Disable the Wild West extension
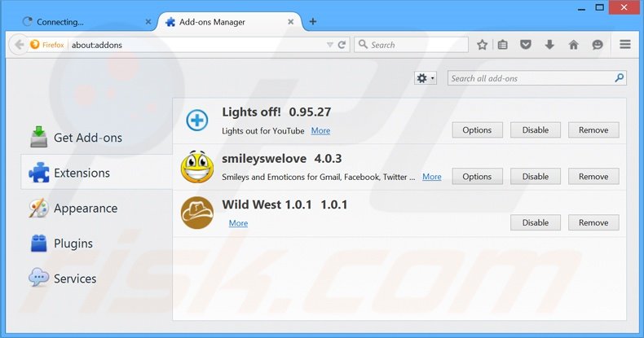The width and height of the screenshot is (644, 338). pos(535,222)
